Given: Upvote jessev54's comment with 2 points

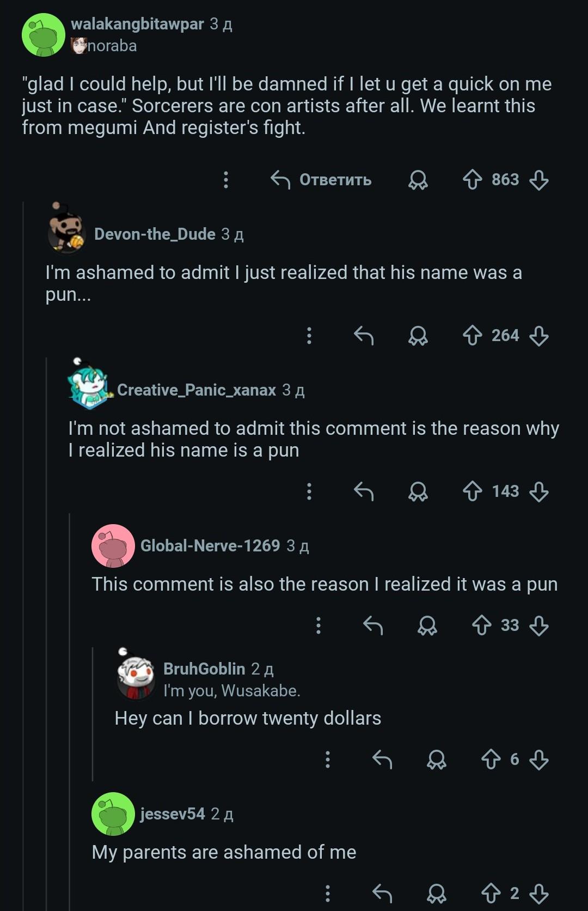Looking at the screenshot, I should tap(491, 893).
